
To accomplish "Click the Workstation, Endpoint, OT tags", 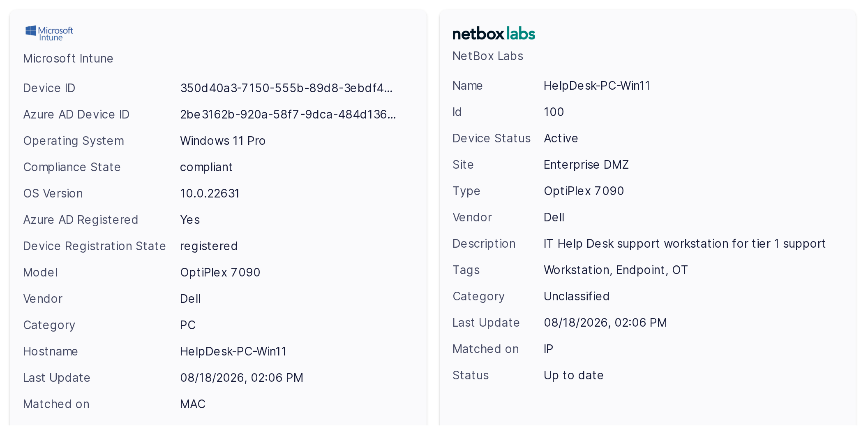I will coord(616,270).
